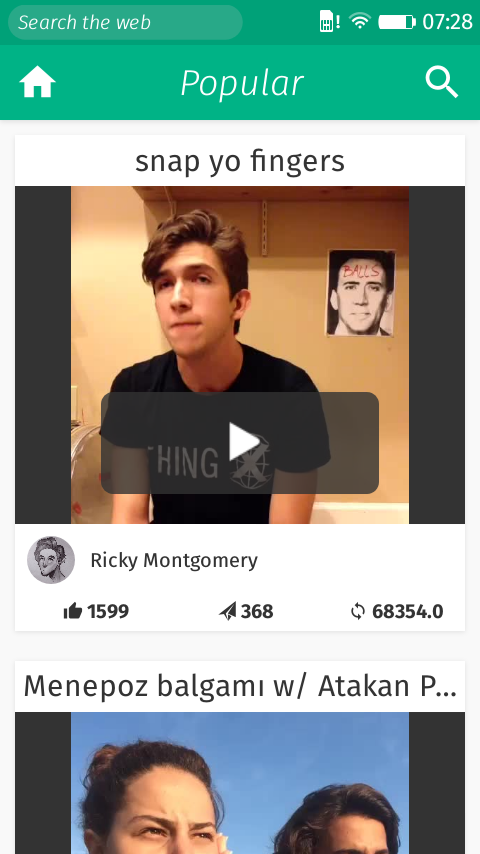Tap the Wi-Fi status icon
480x854 pixels.
(360, 21)
